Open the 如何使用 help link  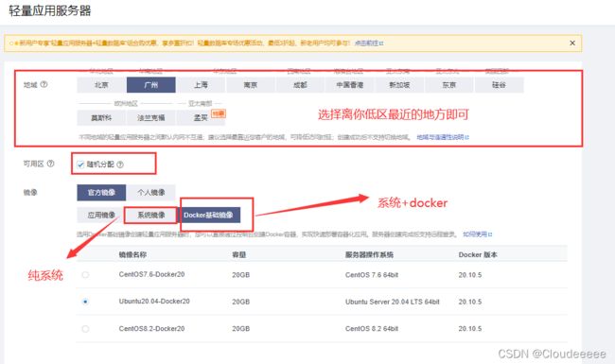click(477, 234)
